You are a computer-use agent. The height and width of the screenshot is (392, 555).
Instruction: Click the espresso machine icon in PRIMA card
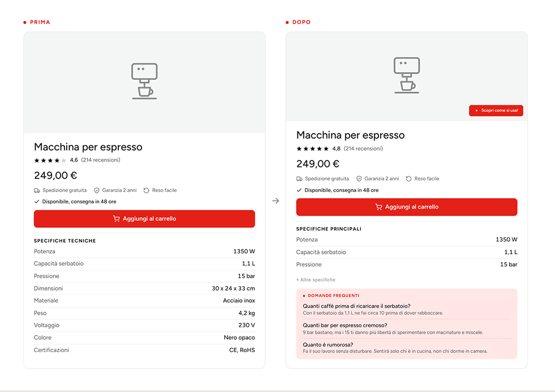click(144, 81)
